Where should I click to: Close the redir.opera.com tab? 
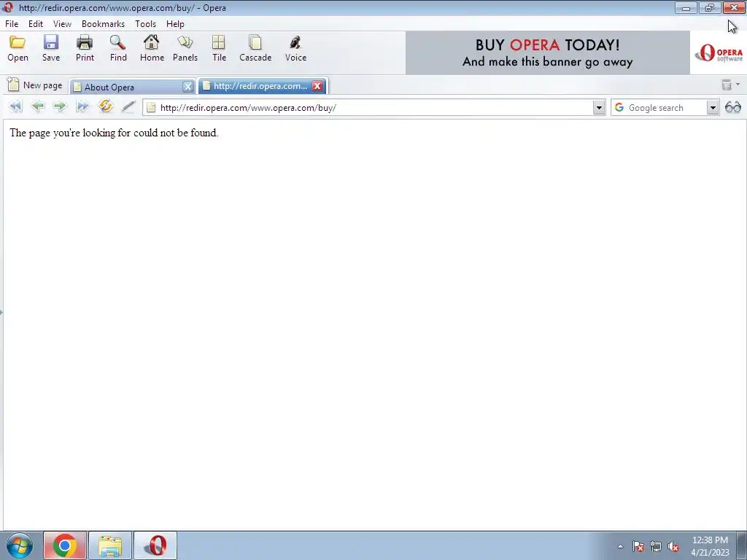(x=317, y=86)
